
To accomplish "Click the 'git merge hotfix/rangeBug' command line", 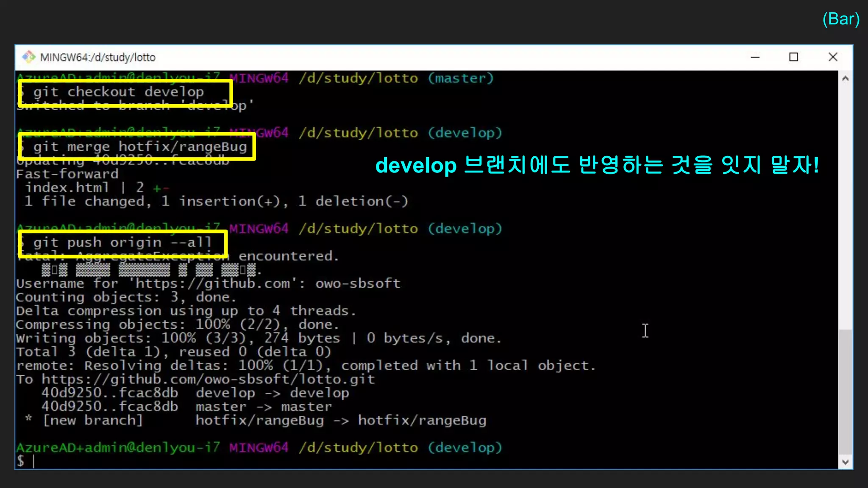I will click(x=133, y=147).
